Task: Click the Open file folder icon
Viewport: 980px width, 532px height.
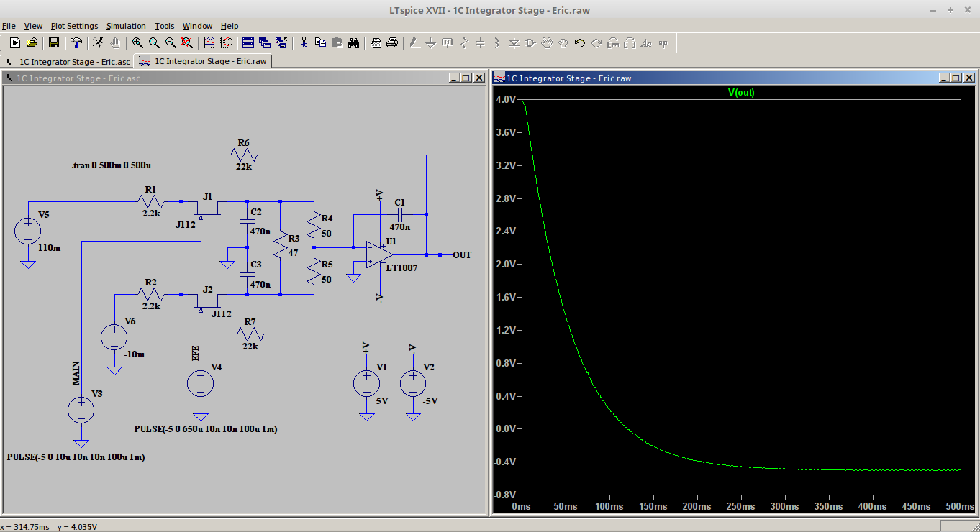Action: click(x=32, y=43)
